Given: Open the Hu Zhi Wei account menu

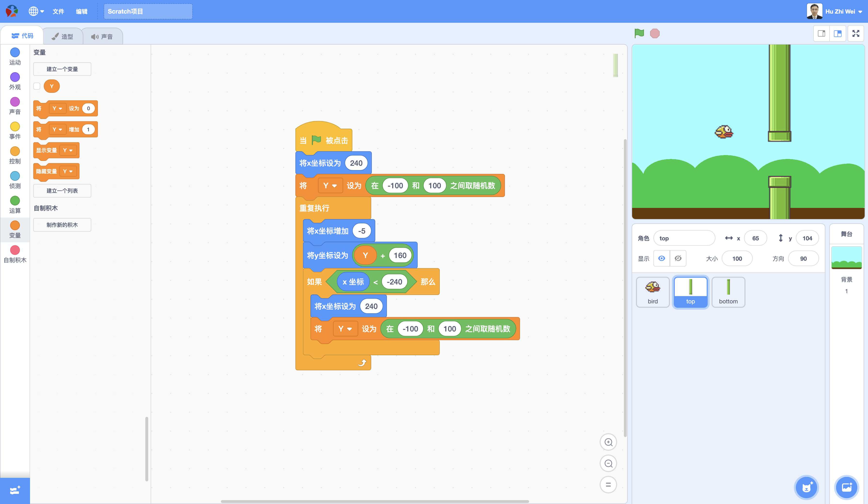Looking at the screenshot, I should point(835,11).
